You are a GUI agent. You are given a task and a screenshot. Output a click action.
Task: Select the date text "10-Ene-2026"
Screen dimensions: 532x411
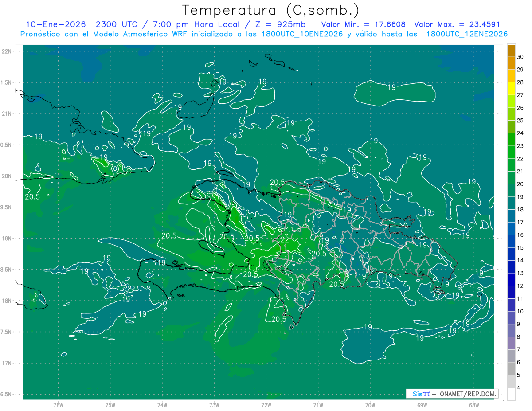[x=55, y=24]
